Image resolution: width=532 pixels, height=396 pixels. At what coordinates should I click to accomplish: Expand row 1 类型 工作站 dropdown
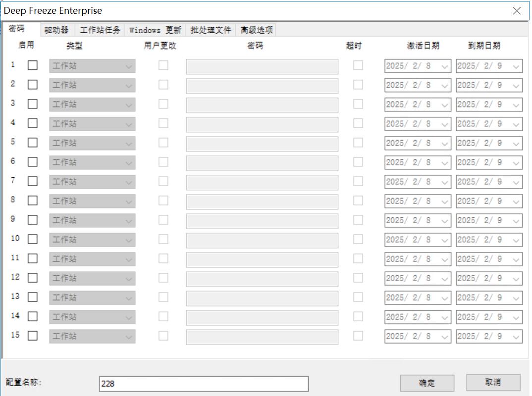coord(129,66)
